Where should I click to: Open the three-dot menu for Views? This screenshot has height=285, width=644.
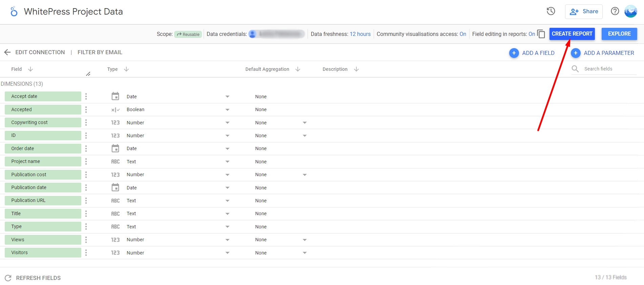tap(86, 240)
